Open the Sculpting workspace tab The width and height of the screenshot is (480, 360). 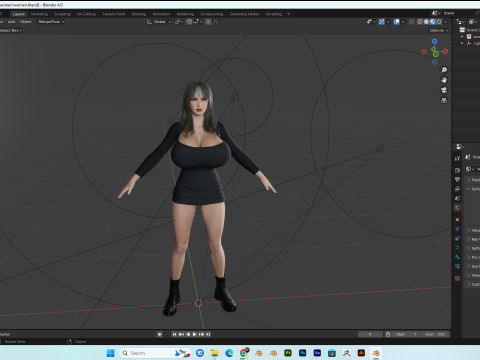coord(62,14)
